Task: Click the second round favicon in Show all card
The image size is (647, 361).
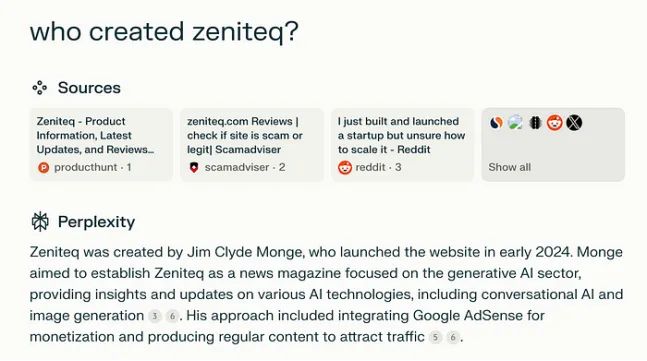Action: click(x=516, y=123)
